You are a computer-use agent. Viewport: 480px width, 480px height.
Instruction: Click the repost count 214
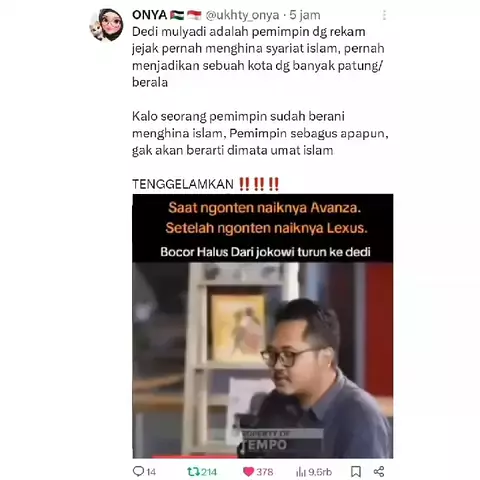tap(209, 472)
